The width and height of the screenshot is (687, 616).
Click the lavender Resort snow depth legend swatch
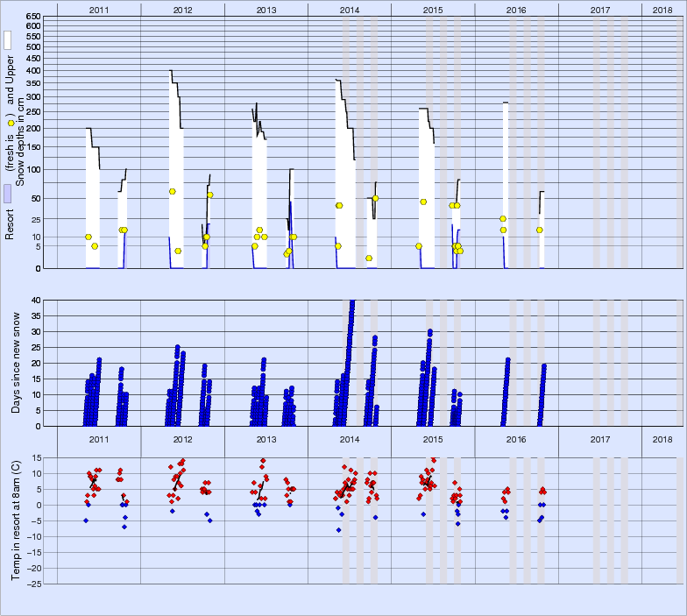pyautogui.click(x=7, y=194)
